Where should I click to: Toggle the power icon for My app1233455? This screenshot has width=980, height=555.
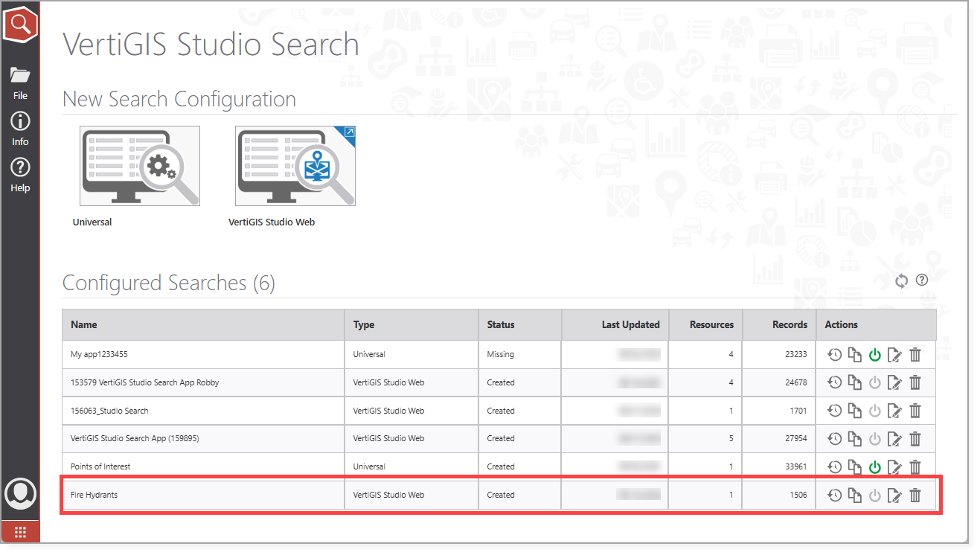pyautogui.click(x=875, y=355)
